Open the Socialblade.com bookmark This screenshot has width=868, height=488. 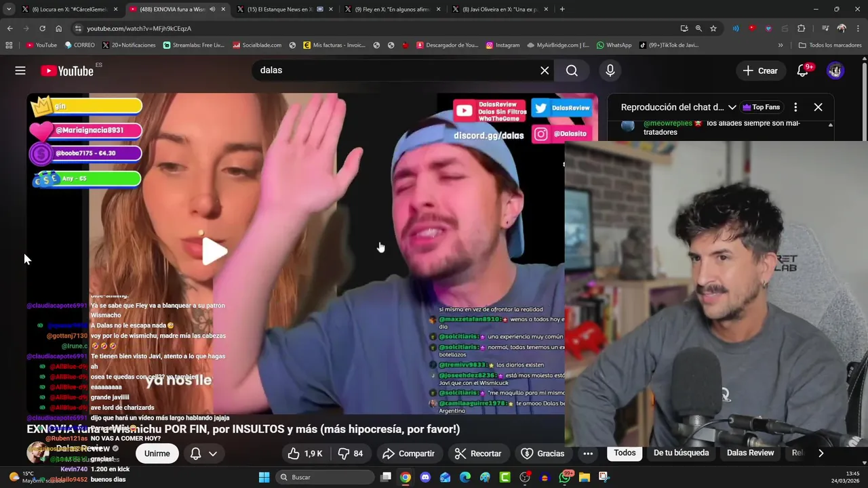click(256, 45)
